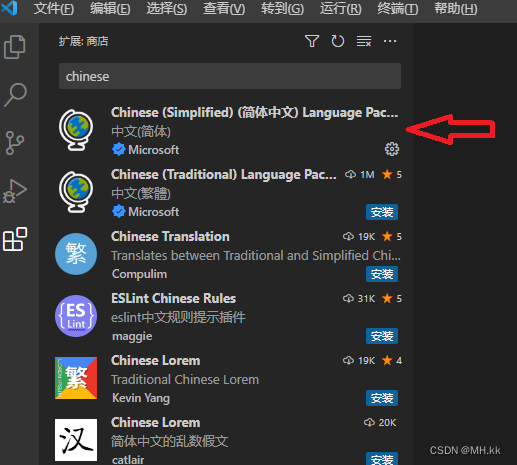Open the Search view in activity bar
The image size is (517, 465).
[x=15, y=95]
